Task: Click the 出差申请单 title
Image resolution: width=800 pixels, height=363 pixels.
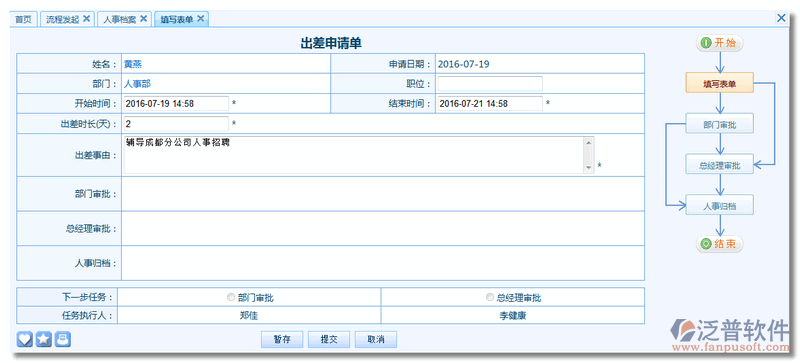Action: click(x=331, y=43)
